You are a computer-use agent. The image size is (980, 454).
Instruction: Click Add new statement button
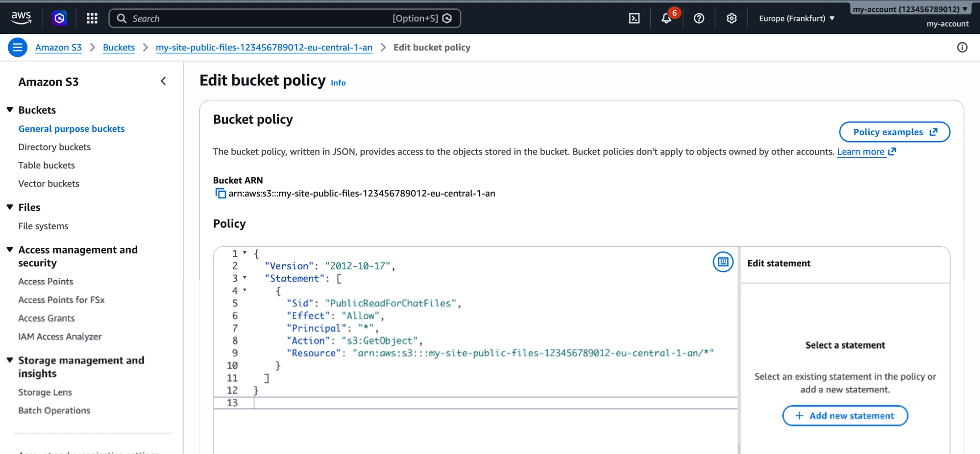click(845, 415)
